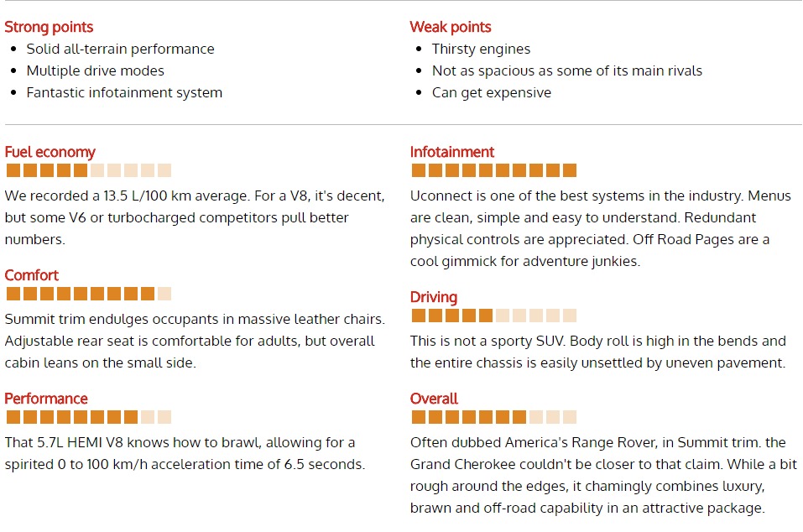This screenshot has width=803, height=532.
Task: Click the Infotainment rating bar
Action: 494,170
